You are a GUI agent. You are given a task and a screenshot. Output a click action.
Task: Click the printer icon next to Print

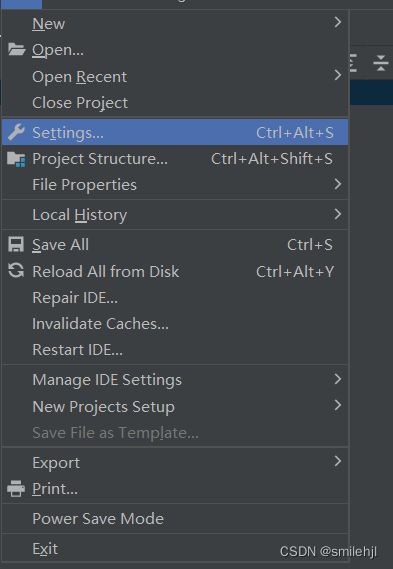(x=16, y=488)
